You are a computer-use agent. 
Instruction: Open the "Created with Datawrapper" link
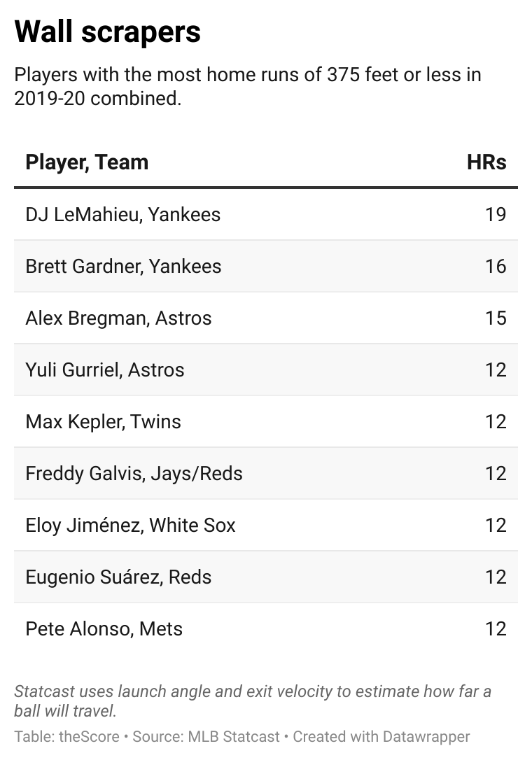381,737
